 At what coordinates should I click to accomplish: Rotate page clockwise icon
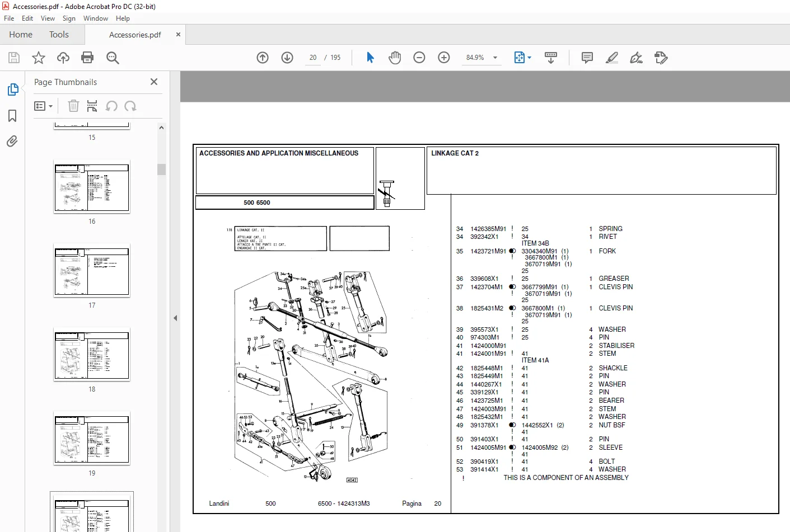tap(130, 106)
